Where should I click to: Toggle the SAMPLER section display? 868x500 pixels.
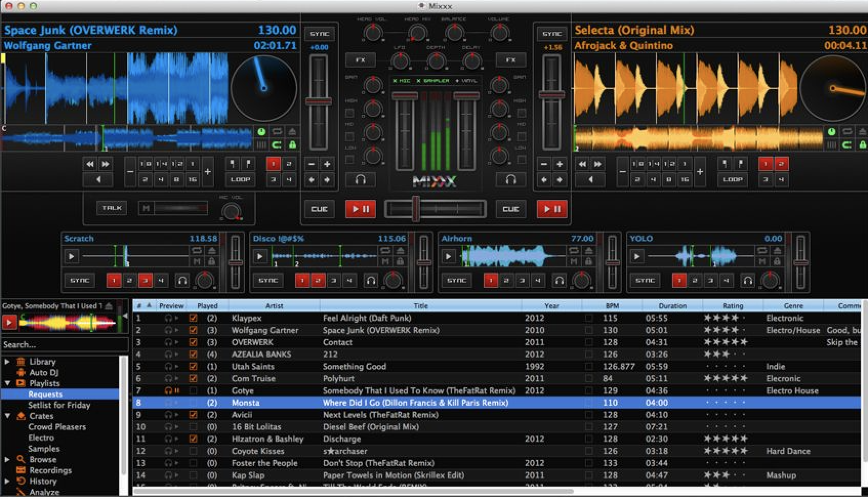pyautogui.click(x=433, y=81)
